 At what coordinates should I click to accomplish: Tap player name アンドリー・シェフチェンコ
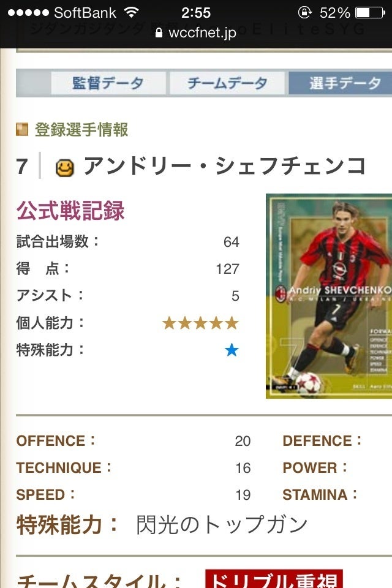224,166
